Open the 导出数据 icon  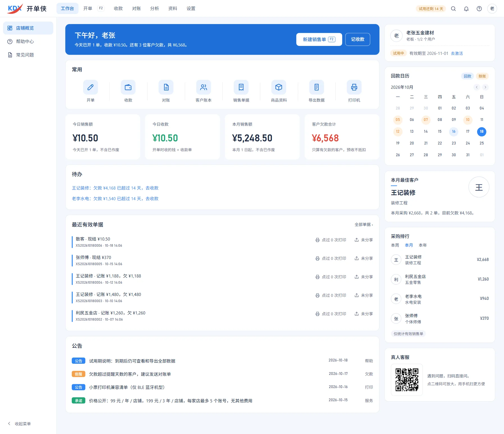pos(317,87)
